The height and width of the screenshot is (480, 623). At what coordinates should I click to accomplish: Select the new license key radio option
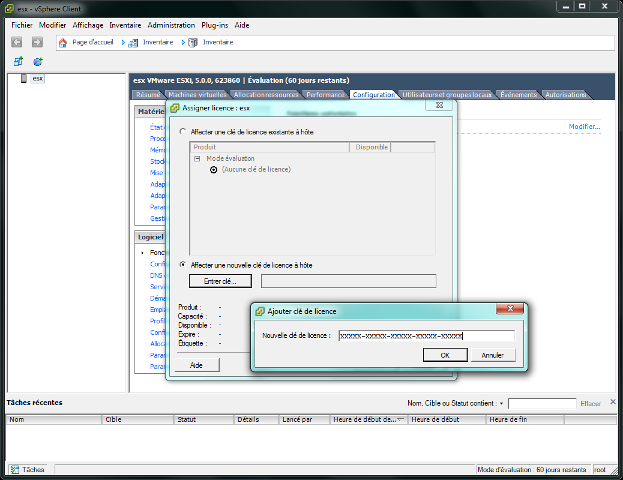click(x=182, y=265)
